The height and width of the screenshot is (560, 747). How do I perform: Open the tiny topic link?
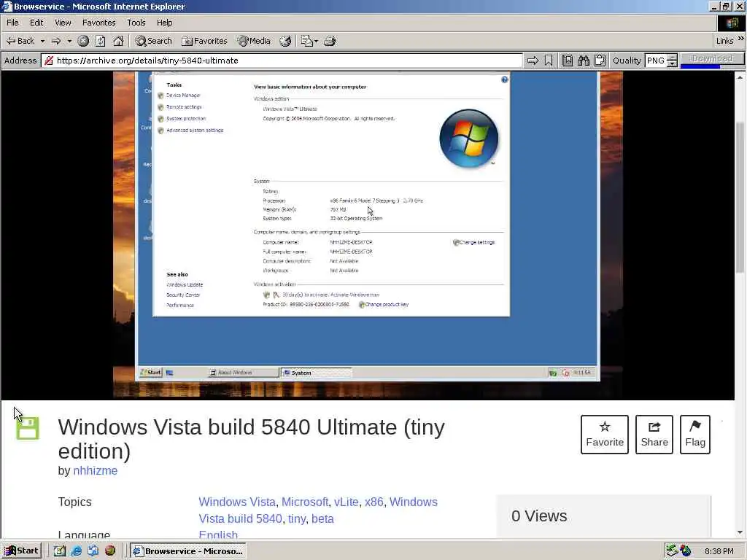[296, 518]
